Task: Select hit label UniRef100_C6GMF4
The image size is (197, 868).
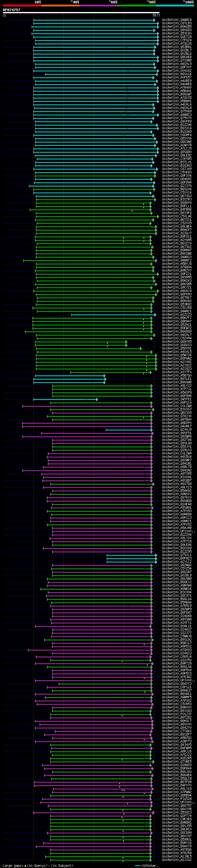Action: (177, 135)
